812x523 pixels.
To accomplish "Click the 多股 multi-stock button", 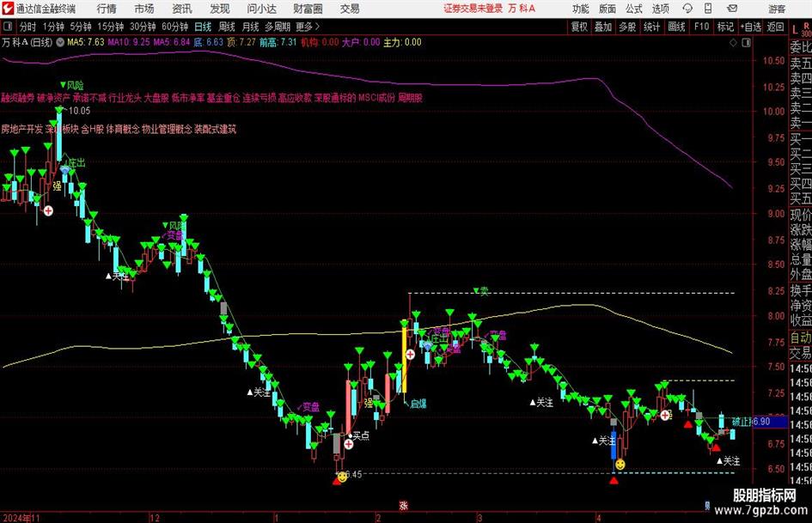I will (x=627, y=27).
